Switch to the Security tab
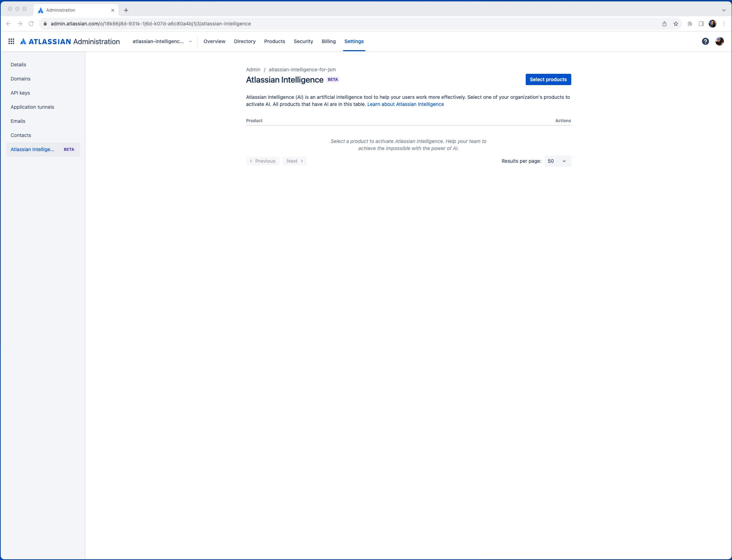 pyautogui.click(x=303, y=41)
